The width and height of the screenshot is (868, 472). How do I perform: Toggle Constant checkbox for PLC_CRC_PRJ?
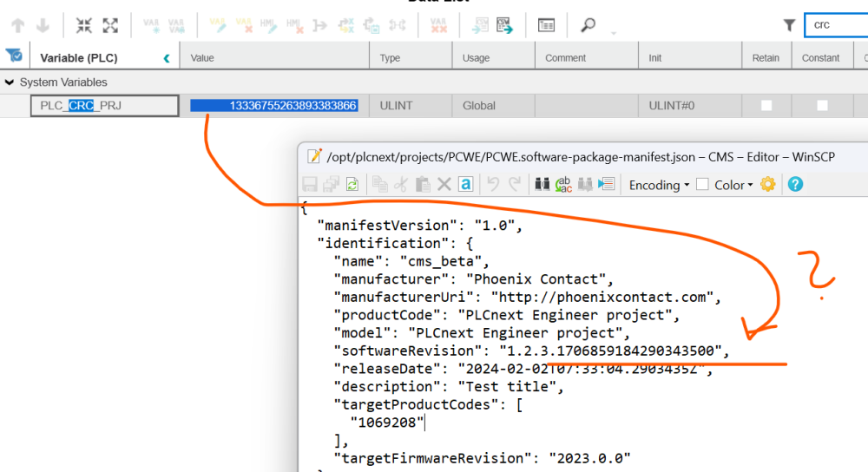(821, 106)
